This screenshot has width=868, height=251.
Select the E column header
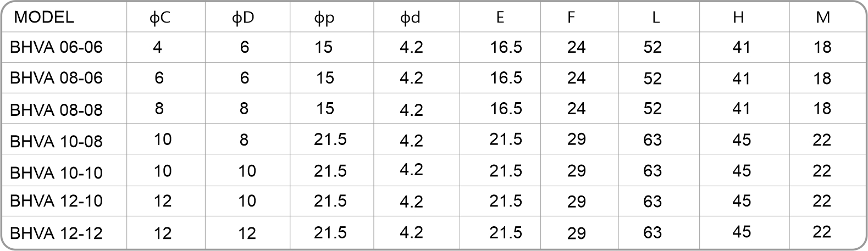(x=499, y=18)
